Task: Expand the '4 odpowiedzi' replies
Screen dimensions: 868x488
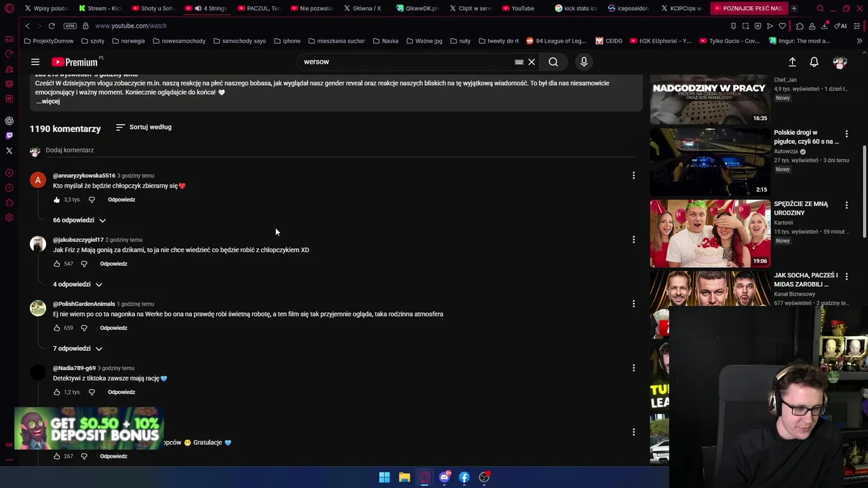Action: [77, 284]
